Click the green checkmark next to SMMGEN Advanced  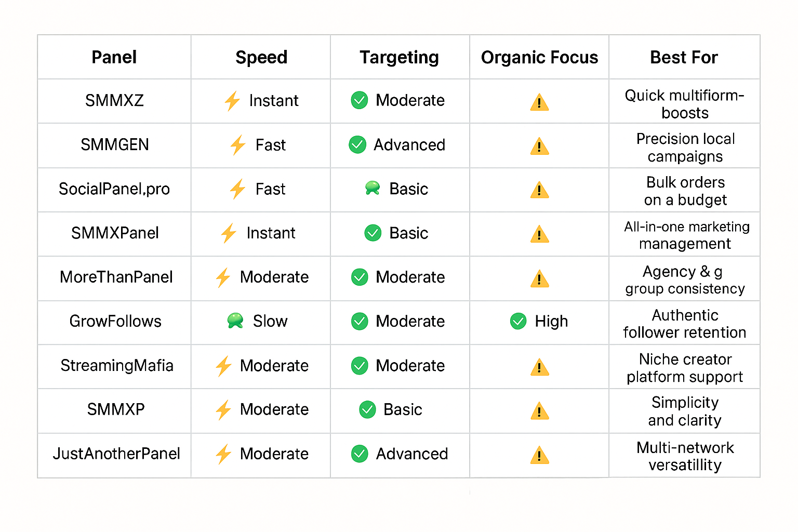pyautogui.click(x=357, y=144)
